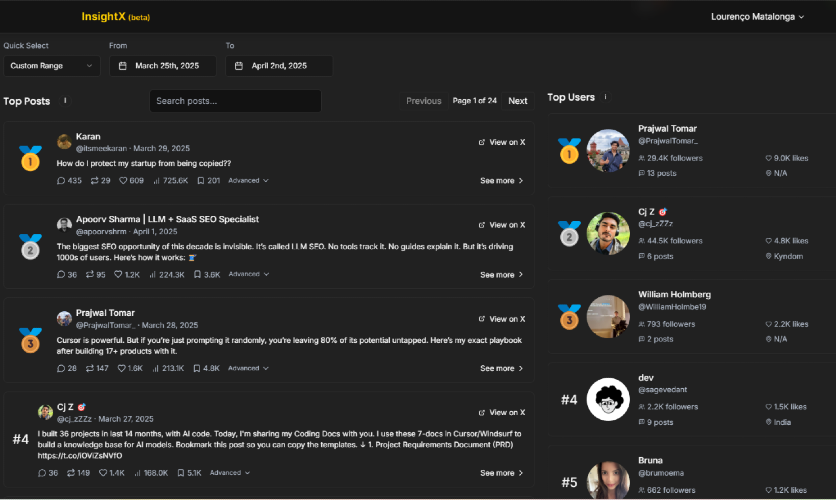The image size is (836, 500).
Task: Click the views chart icon on Prajwal Tomar's post
Action: click(x=155, y=368)
